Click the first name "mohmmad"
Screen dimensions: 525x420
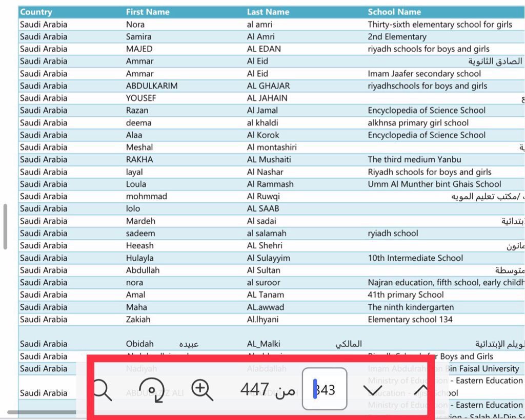pos(146,196)
